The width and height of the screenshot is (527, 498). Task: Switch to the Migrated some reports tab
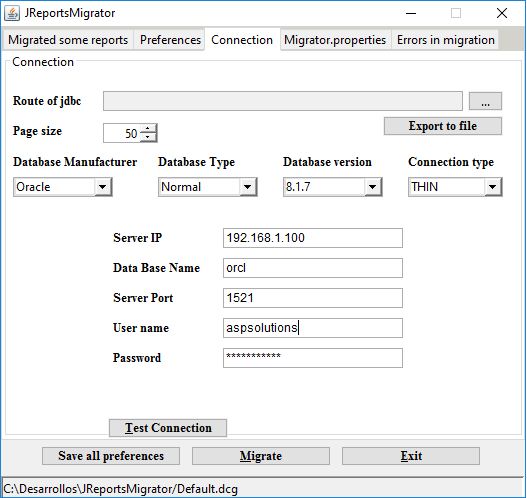pyautogui.click(x=68, y=40)
